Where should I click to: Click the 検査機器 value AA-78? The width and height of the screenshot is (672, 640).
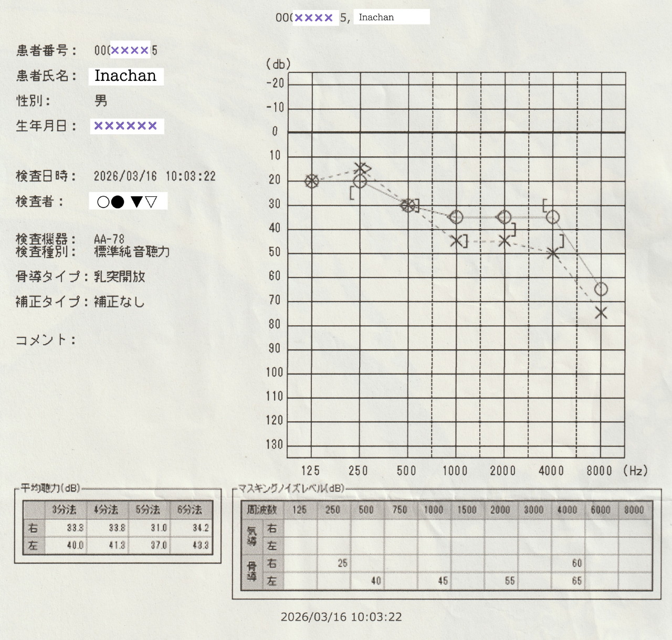click(x=109, y=239)
